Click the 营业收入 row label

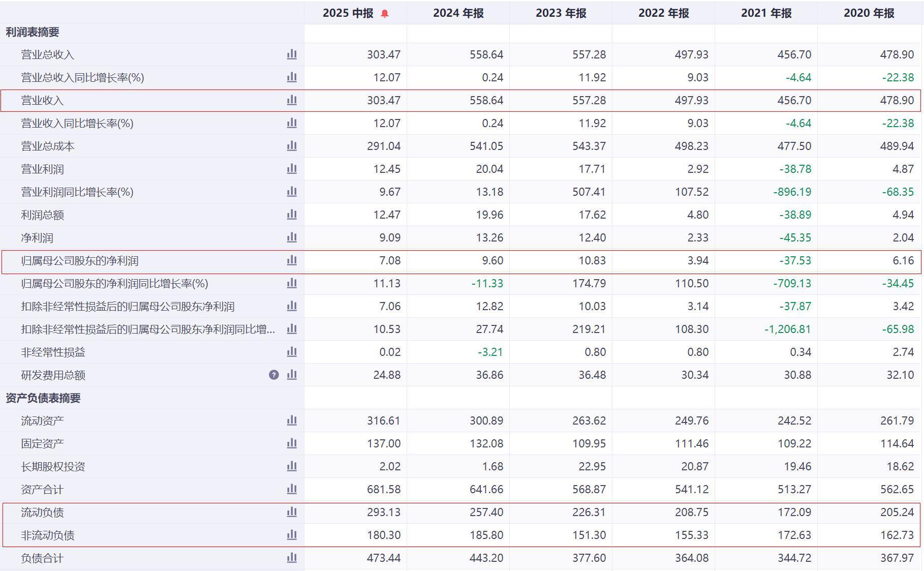pyautogui.click(x=42, y=101)
